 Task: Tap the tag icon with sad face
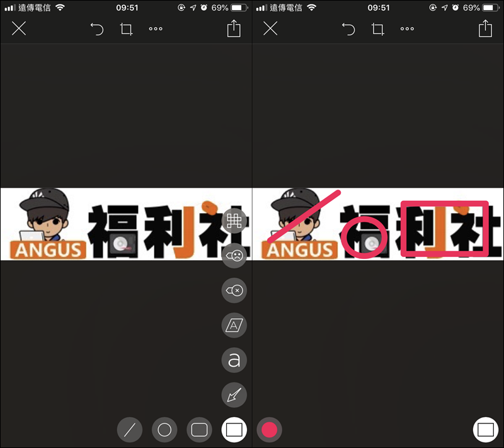point(234,255)
